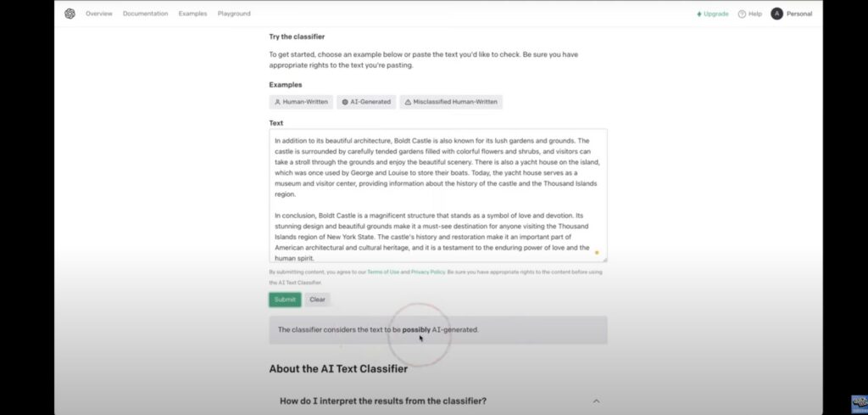Open the Playground nav item

click(x=234, y=14)
